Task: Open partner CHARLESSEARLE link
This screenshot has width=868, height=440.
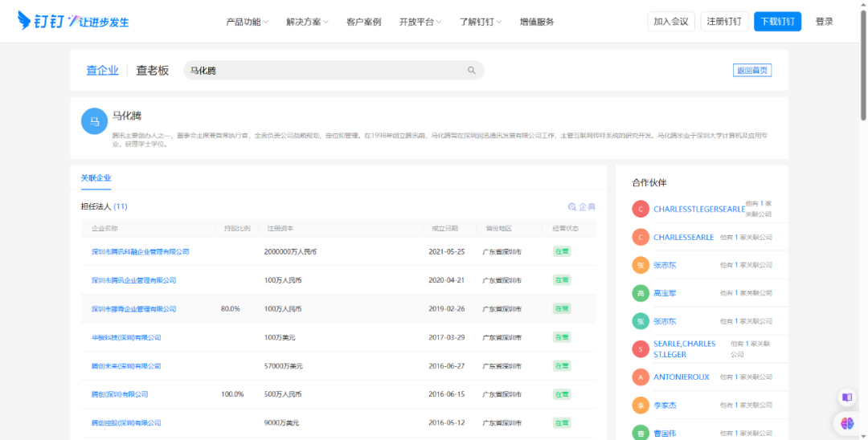Action: (684, 237)
